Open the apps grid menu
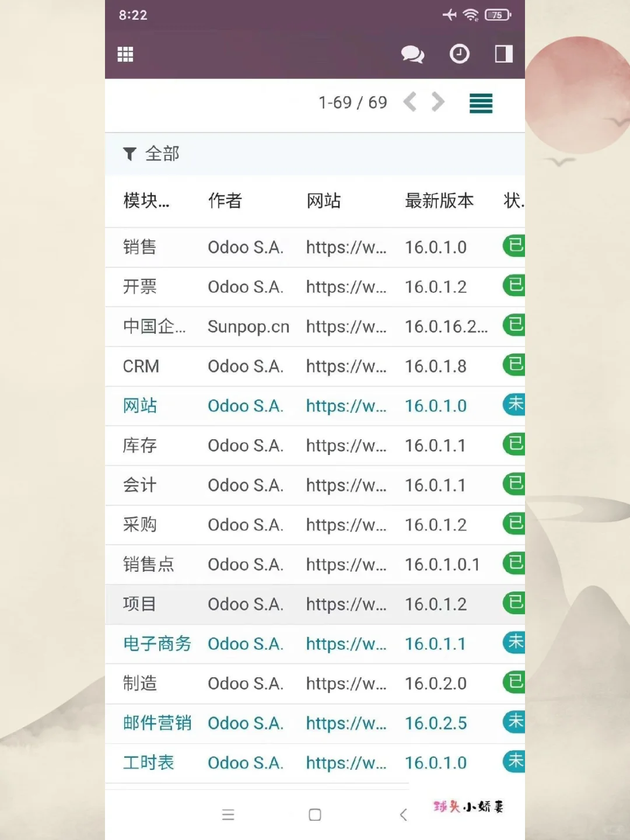630x840 pixels. (125, 54)
